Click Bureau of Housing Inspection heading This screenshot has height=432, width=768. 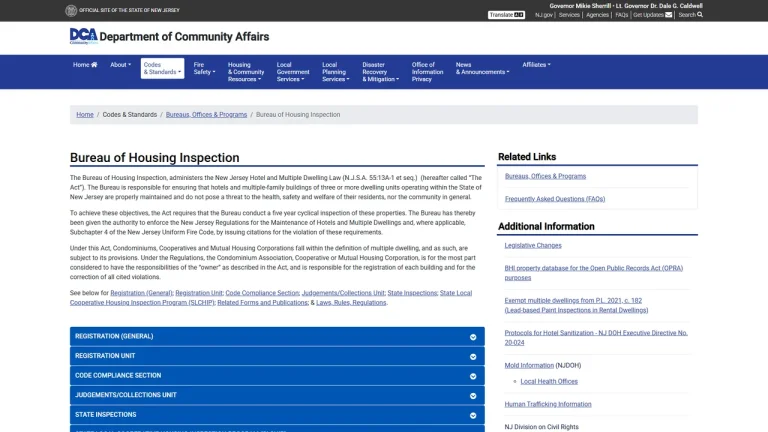[155, 158]
